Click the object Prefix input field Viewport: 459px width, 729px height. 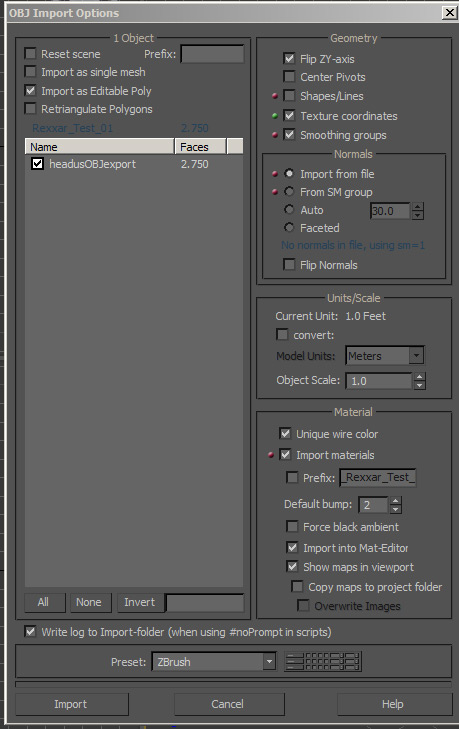point(212,54)
